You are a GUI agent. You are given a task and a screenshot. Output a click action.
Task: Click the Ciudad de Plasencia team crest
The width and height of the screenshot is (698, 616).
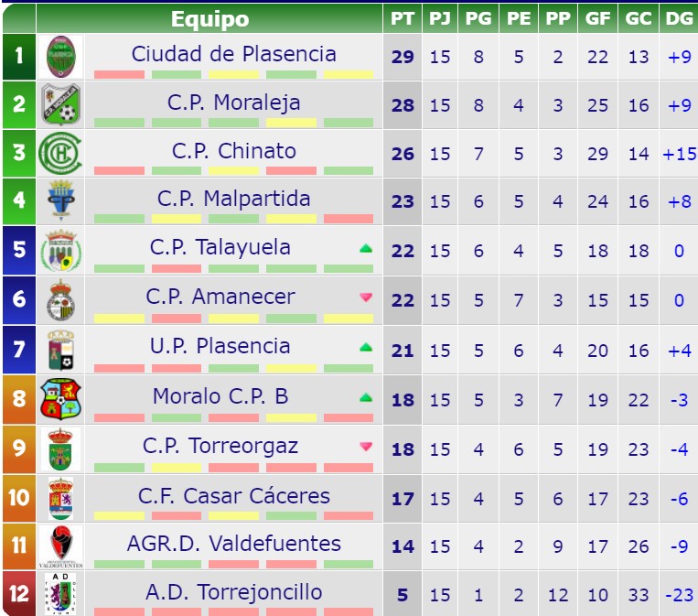point(61,57)
